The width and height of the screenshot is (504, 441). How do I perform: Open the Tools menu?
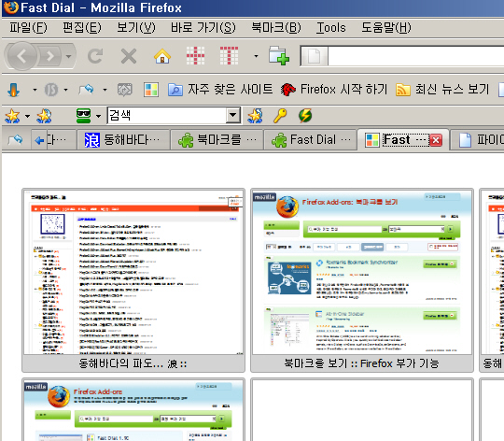tap(331, 28)
